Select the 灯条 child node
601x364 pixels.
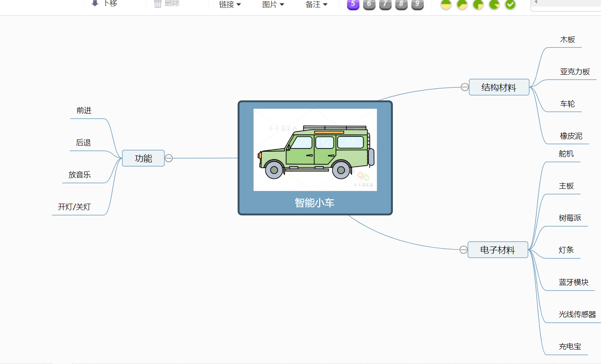pyautogui.click(x=566, y=250)
